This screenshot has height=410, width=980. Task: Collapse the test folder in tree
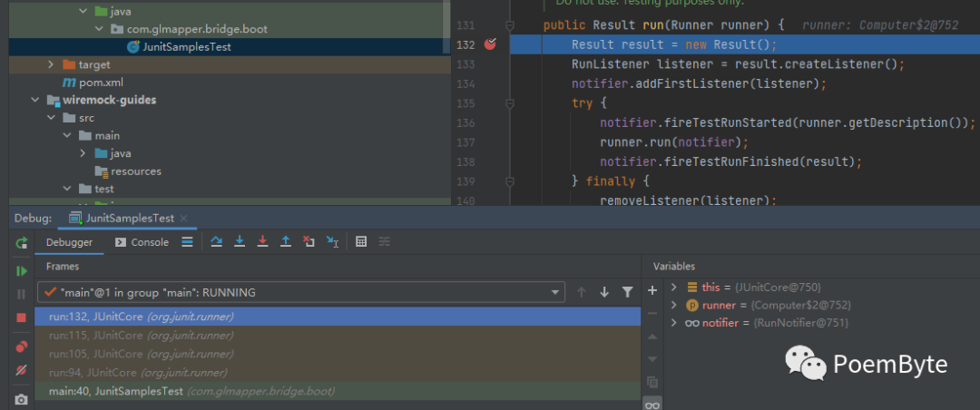[67, 189]
